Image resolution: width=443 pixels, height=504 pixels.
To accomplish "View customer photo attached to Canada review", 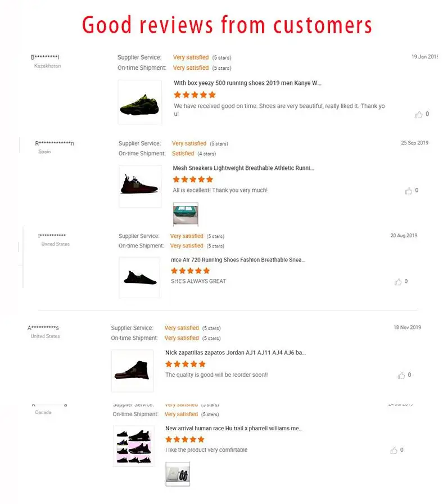I will click(x=178, y=474).
